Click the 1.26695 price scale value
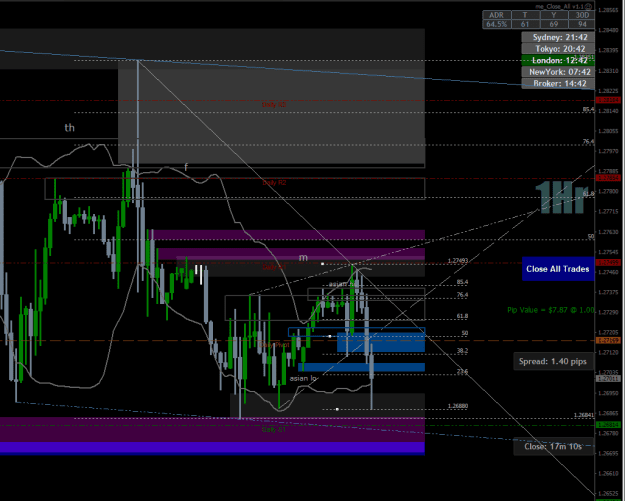Image resolution: width=625 pixels, height=501 pixels. [609, 453]
